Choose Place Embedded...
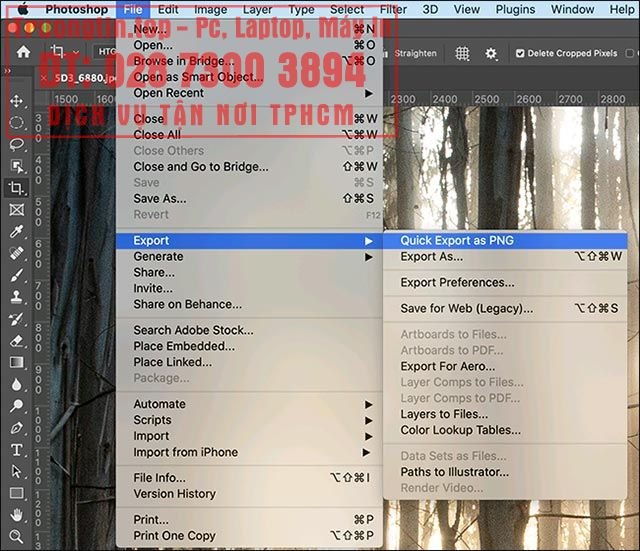The image size is (640, 551). click(x=249, y=346)
